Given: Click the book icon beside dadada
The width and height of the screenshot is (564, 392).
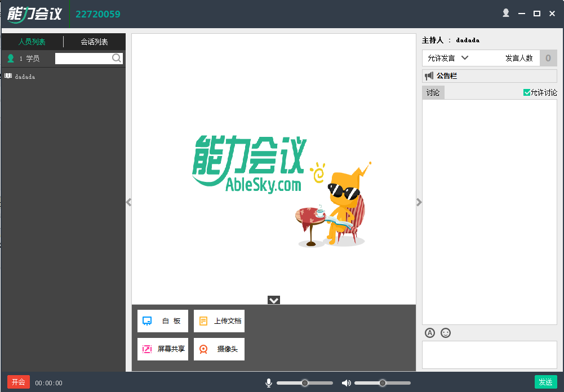Looking at the screenshot, I should coord(8,76).
